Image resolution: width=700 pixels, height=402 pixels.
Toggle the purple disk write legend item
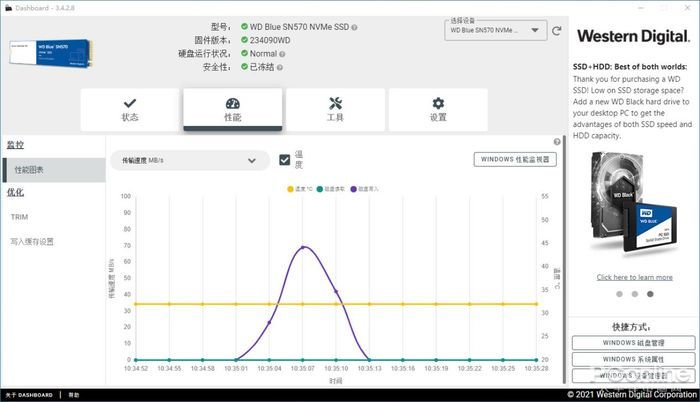click(x=365, y=189)
